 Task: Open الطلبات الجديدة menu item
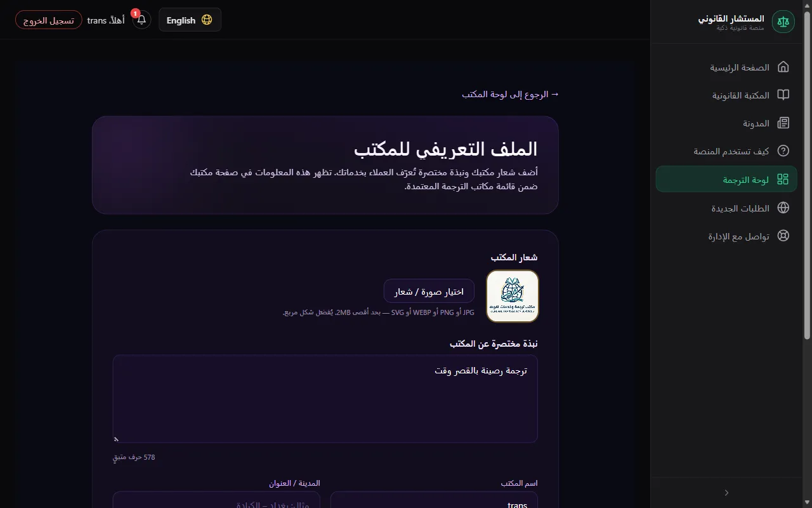(x=726, y=208)
